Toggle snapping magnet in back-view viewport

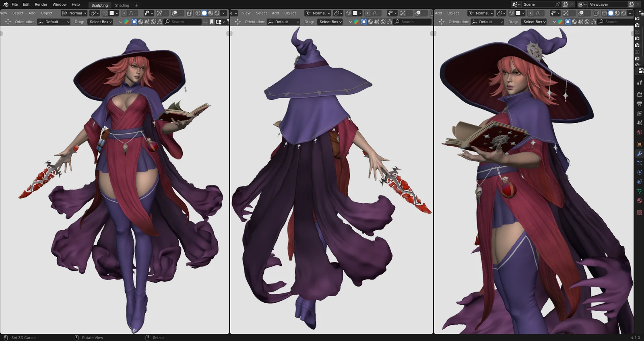click(349, 13)
